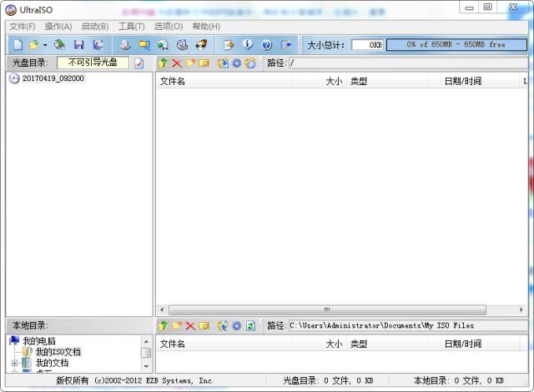534x392 pixels.
Task: Click the exit door icon in main toolbar
Action: pos(286,44)
